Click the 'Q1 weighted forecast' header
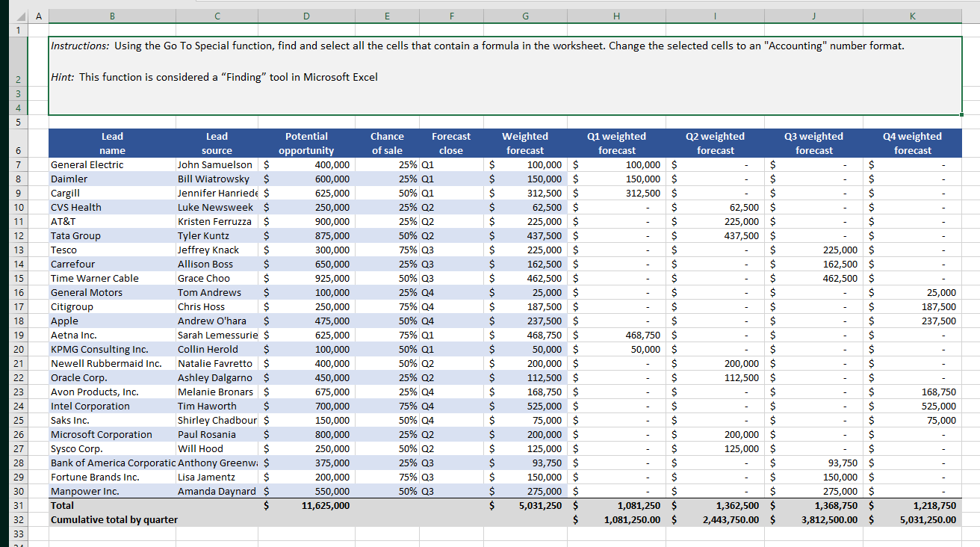 click(x=617, y=143)
